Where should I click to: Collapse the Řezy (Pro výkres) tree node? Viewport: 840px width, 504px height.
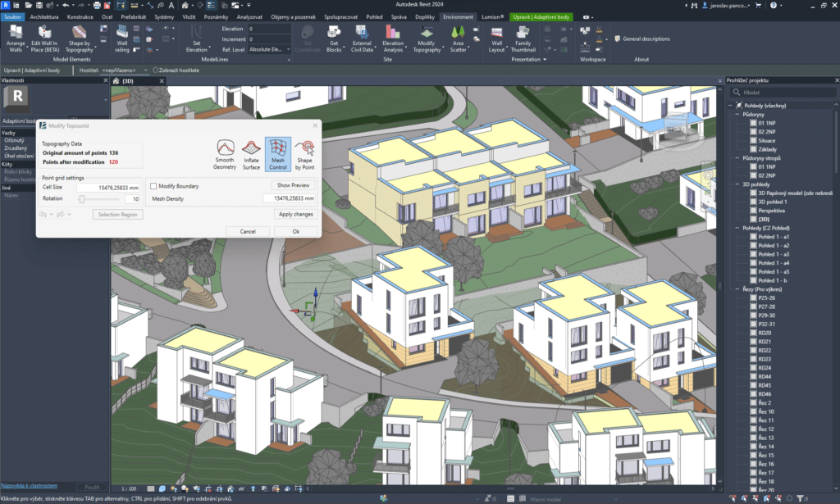(737, 289)
